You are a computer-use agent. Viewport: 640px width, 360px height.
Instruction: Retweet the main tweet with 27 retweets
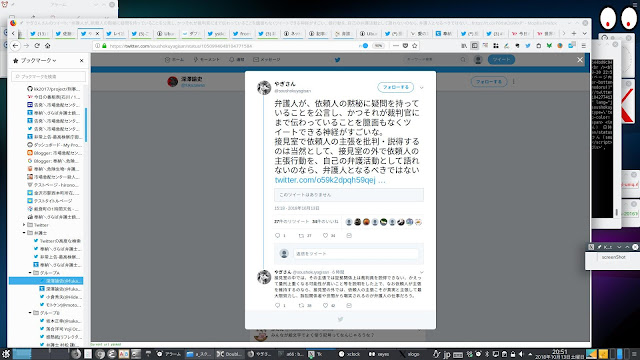(302, 236)
